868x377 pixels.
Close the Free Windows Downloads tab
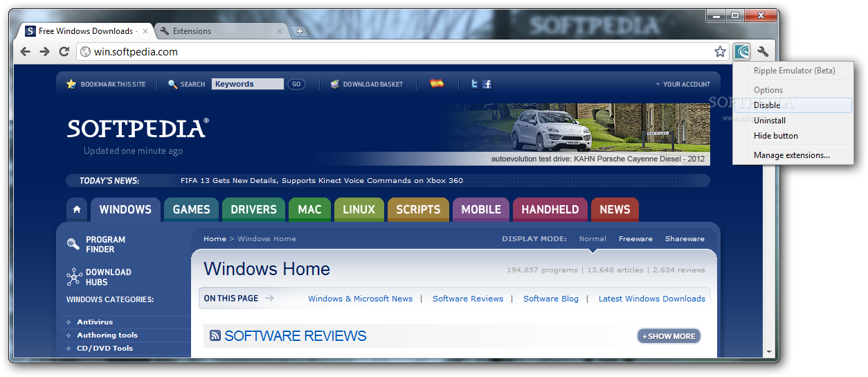[x=147, y=31]
